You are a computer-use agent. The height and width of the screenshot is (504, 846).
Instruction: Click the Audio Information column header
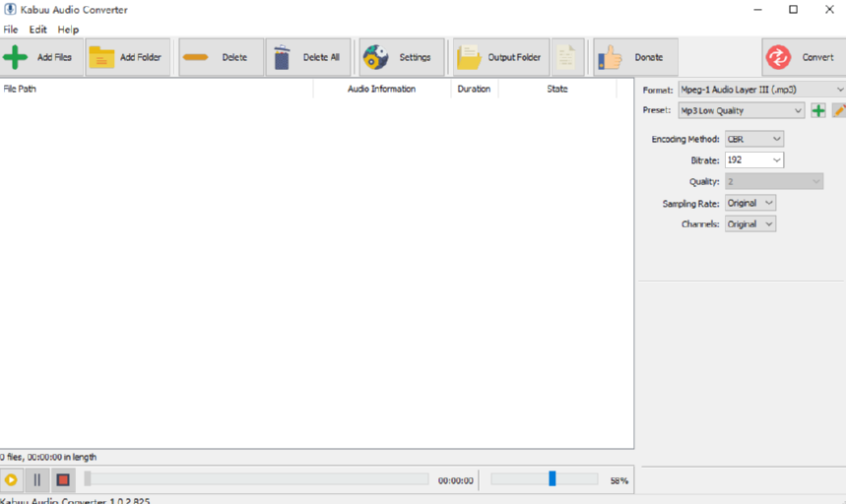tap(382, 89)
